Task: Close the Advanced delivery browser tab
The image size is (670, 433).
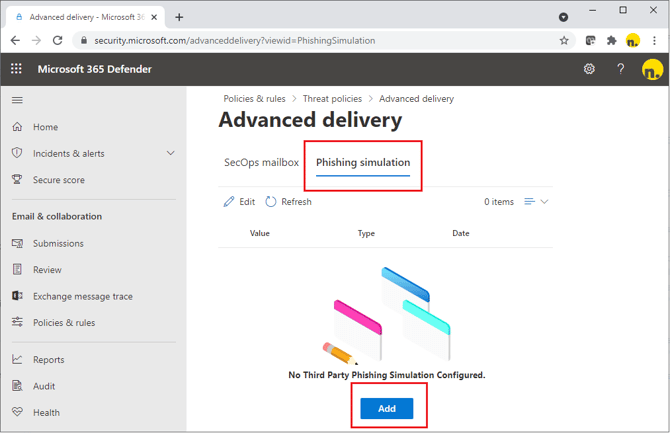Action: point(154,17)
